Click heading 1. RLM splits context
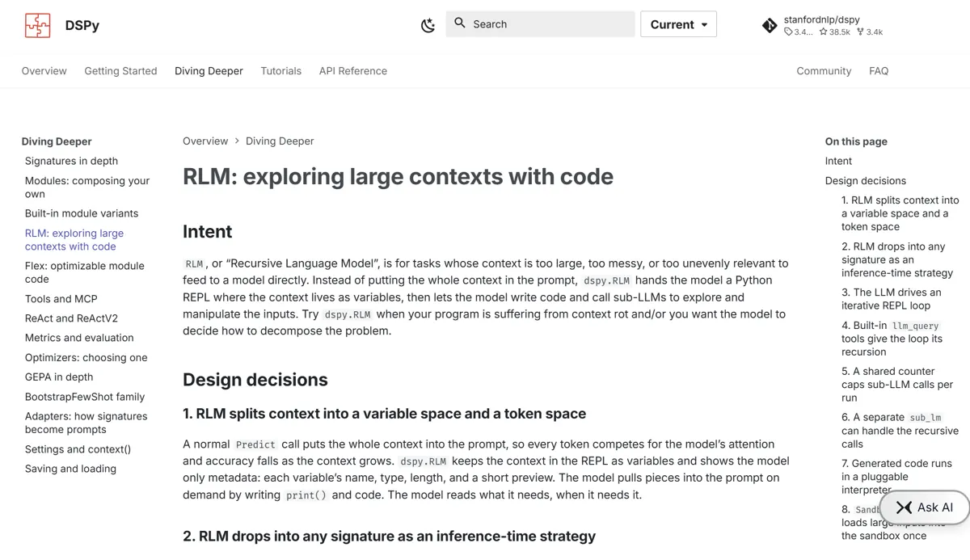This screenshot has width=970, height=560. tap(385, 414)
